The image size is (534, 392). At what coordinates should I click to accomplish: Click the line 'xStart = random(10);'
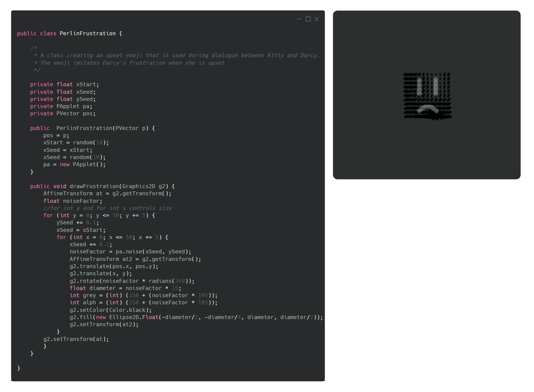tap(76, 143)
